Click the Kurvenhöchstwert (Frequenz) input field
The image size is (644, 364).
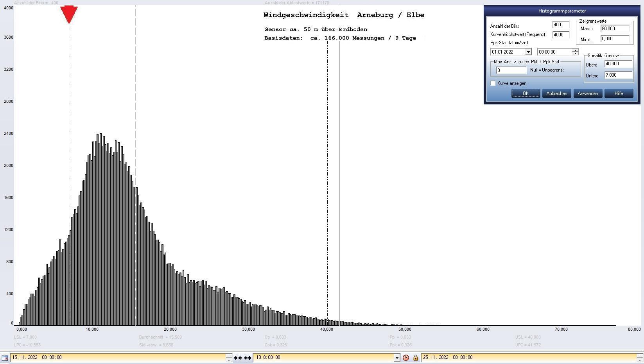[560, 34]
